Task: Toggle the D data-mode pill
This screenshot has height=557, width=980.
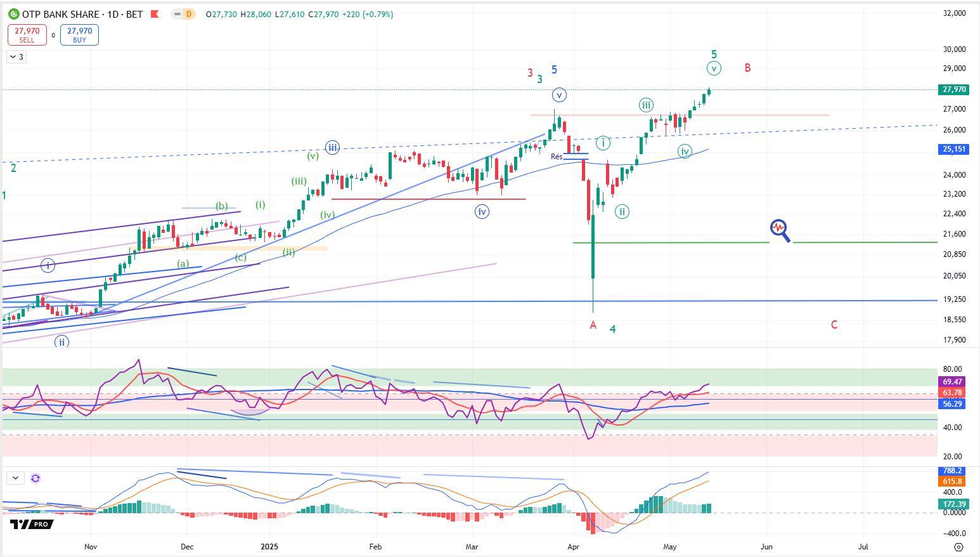Action: click(x=189, y=14)
